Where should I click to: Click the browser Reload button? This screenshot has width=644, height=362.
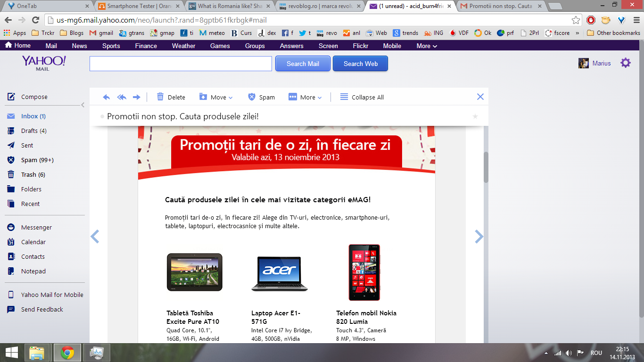click(35, 20)
